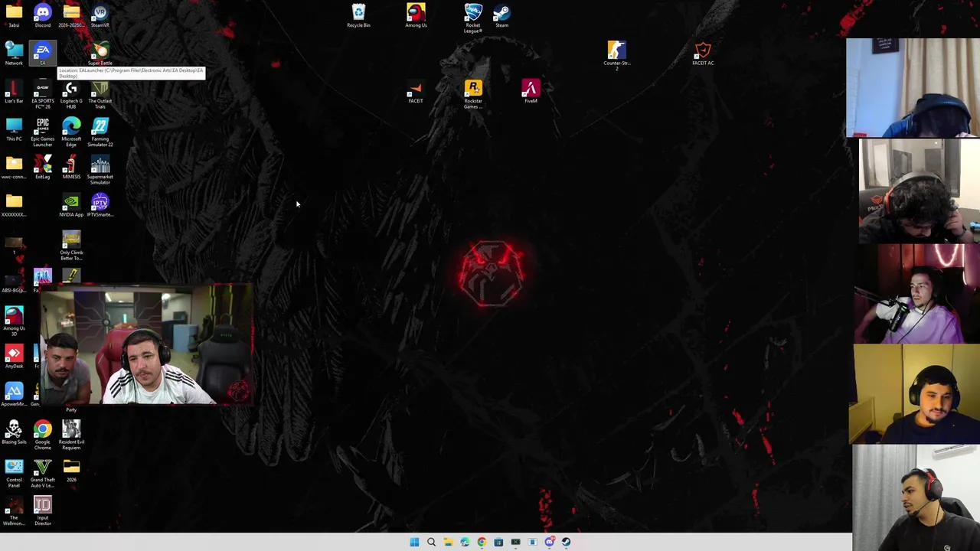Select the Steam desktop shortcut
980x551 pixels.
pyautogui.click(x=501, y=15)
